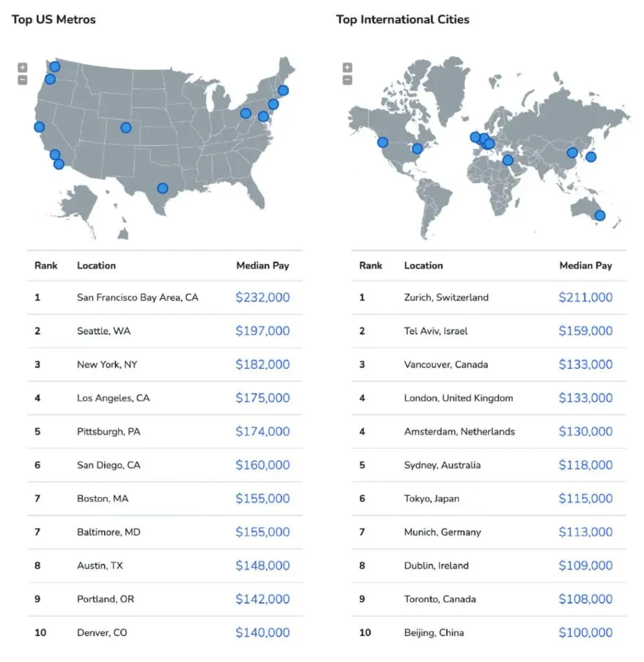This screenshot has height=662, width=644.
Task: Select the Boston marker on the US map
Action: coord(283,91)
